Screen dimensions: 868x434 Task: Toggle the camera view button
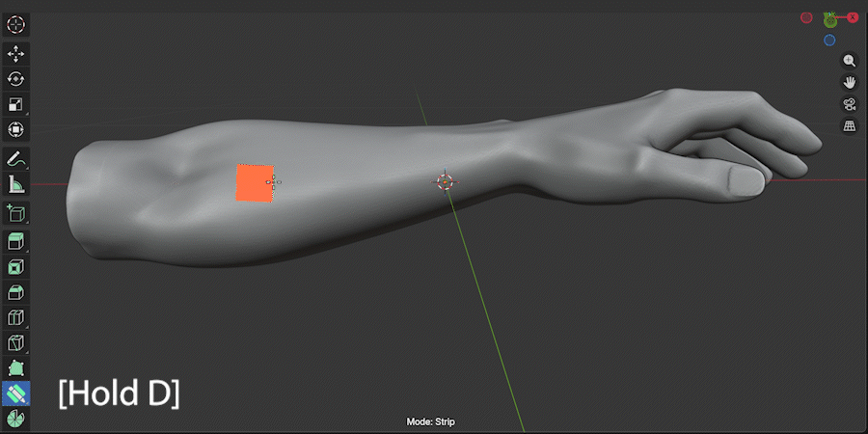click(849, 104)
